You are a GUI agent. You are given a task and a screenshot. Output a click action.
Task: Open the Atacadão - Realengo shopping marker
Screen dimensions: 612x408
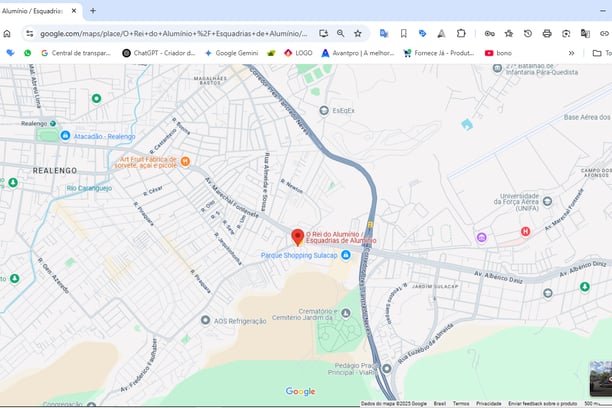(65, 135)
